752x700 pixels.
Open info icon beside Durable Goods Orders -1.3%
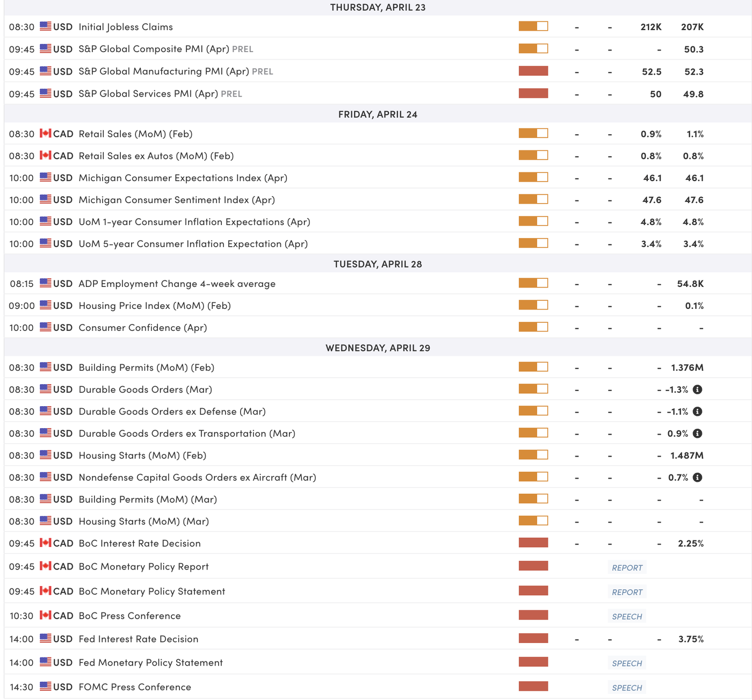(x=697, y=389)
